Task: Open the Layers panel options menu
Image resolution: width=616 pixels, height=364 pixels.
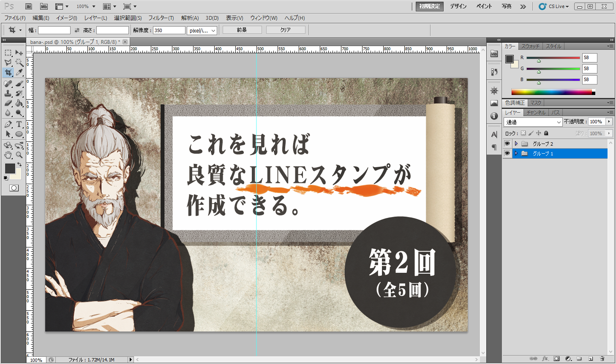Action: point(610,112)
